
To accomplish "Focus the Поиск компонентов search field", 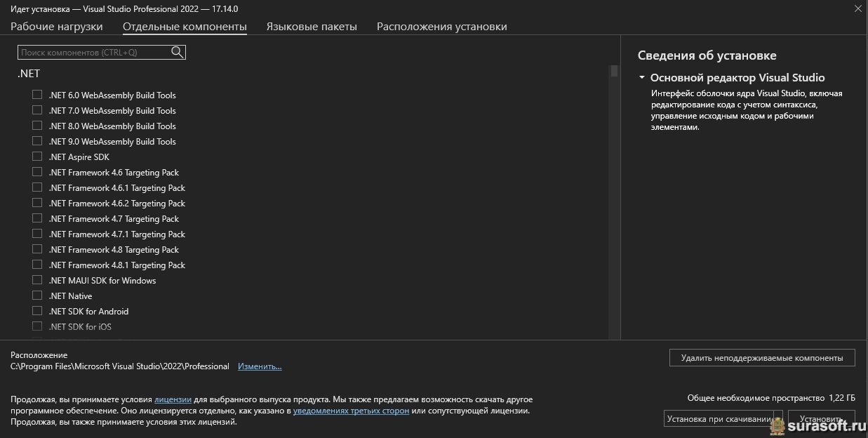I will click(102, 52).
